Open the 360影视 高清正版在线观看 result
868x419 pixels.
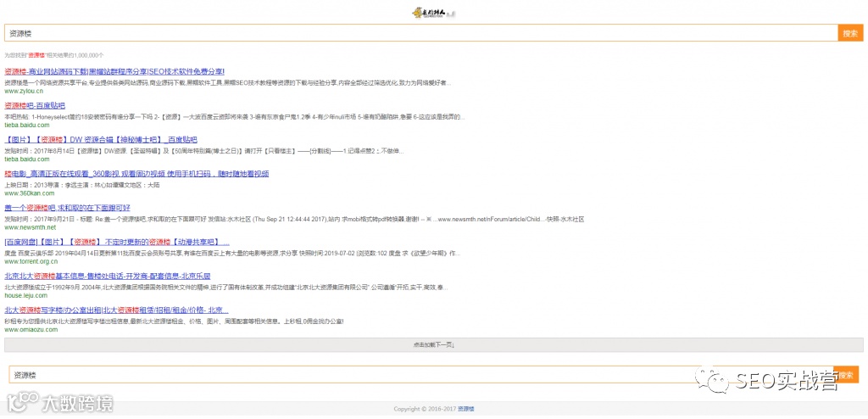coord(136,174)
